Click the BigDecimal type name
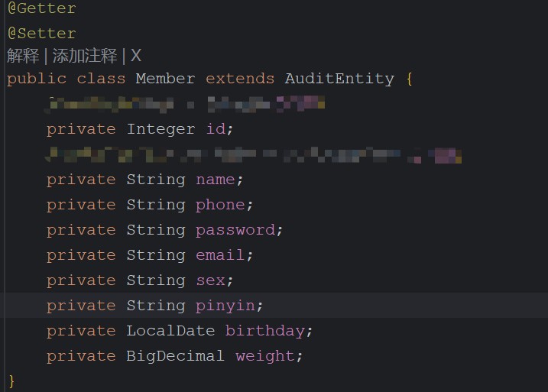This screenshot has height=392, width=548. 176,356
